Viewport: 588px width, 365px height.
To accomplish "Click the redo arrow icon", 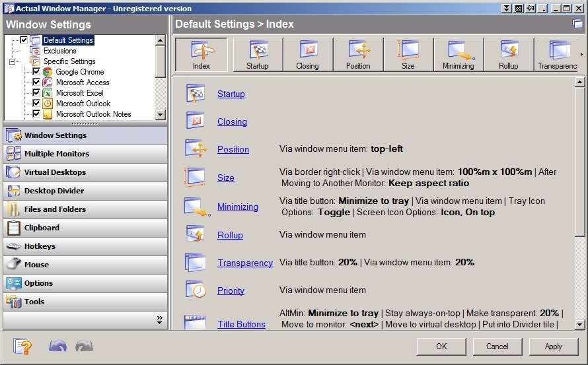I will click(x=84, y=345).
